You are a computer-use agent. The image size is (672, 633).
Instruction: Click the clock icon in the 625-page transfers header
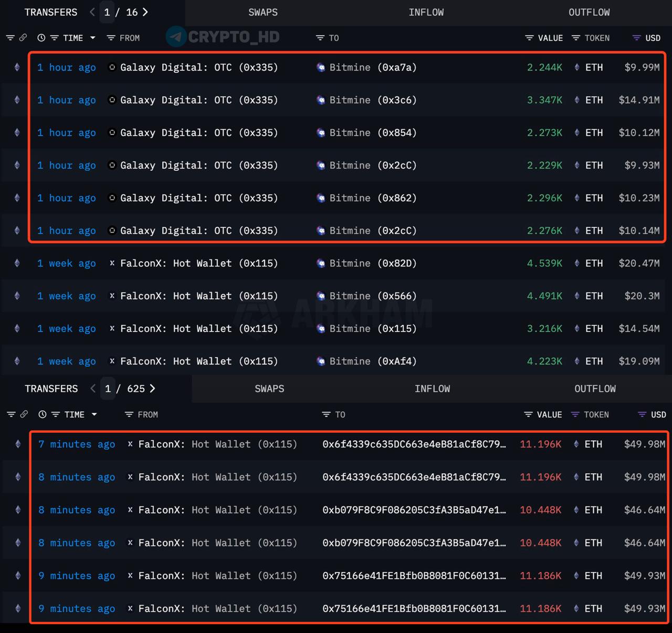(42, 414)
